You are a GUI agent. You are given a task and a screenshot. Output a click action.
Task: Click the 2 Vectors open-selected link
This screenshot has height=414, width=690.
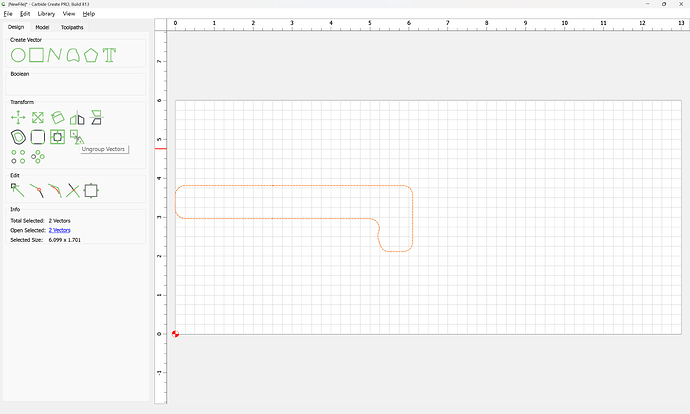click(59, 230)
